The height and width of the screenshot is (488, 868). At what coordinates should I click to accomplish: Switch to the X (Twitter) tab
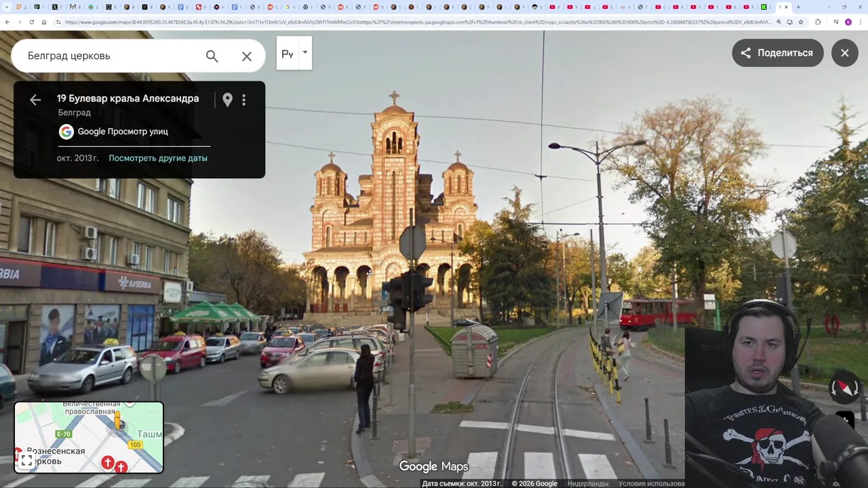56,7
